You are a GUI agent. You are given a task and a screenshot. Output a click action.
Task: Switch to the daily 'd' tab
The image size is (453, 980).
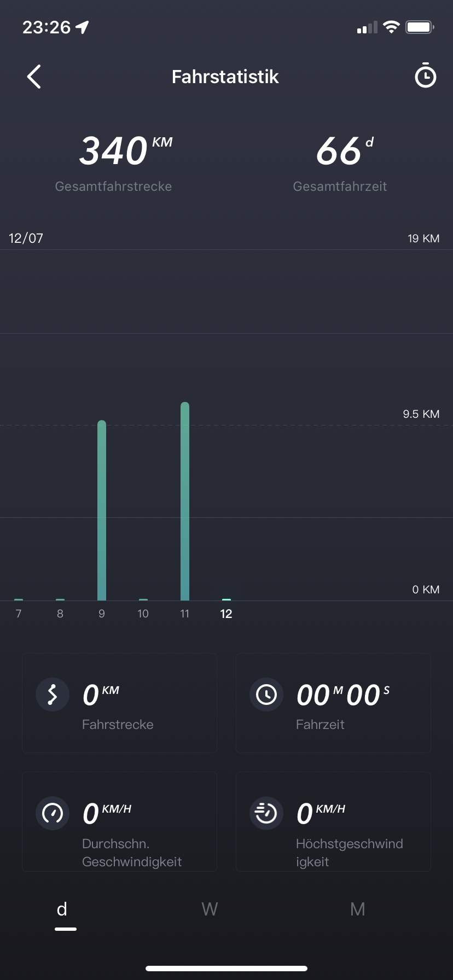[x=62, y=909]
